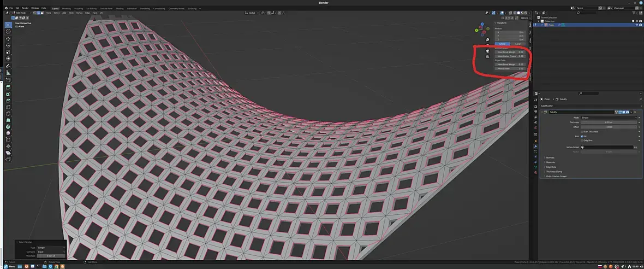Click the Mean Crease slider field
This screenshot has height=269, width=644.
coord(510,68)
